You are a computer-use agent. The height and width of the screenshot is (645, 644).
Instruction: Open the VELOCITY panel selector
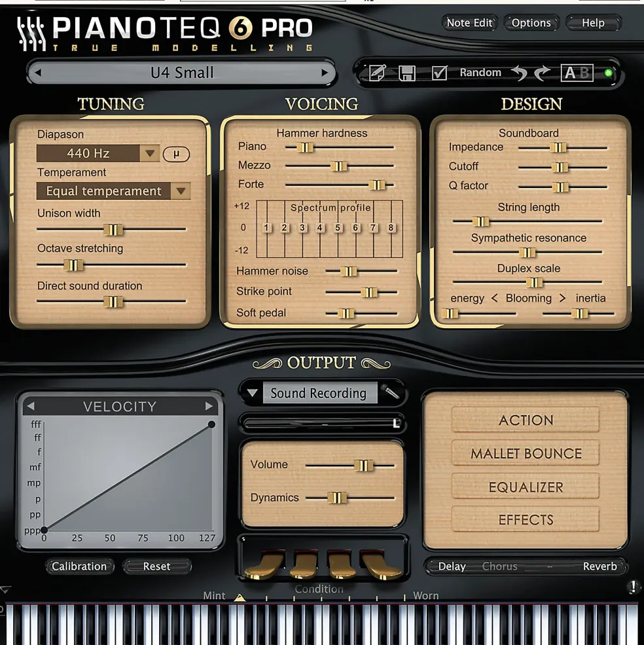pos(120,407)
